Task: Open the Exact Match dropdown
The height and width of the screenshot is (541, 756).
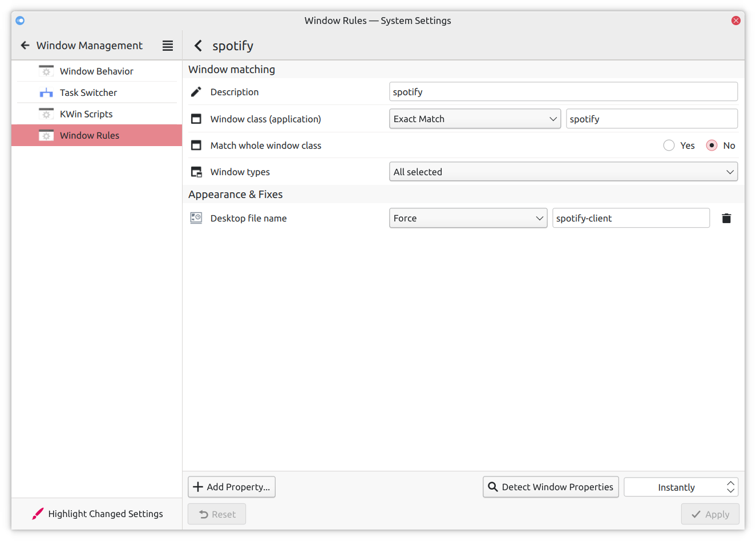Action: [475, 119]
